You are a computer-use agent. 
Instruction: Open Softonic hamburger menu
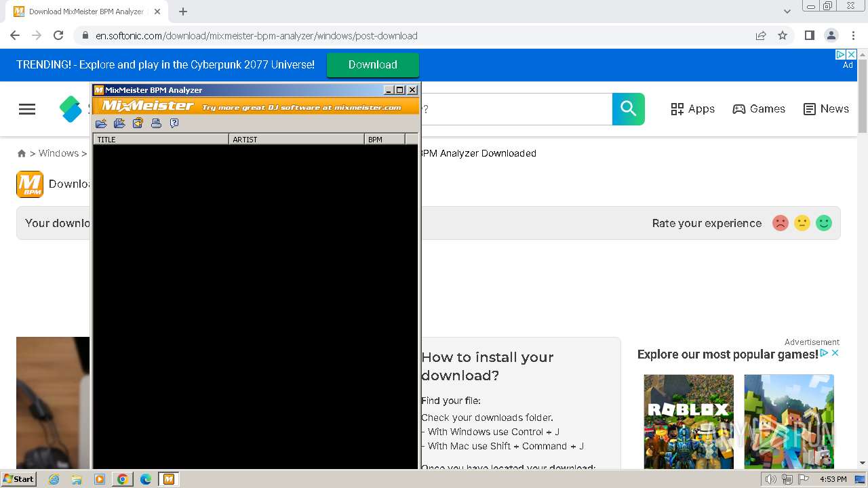pos(27,109)
